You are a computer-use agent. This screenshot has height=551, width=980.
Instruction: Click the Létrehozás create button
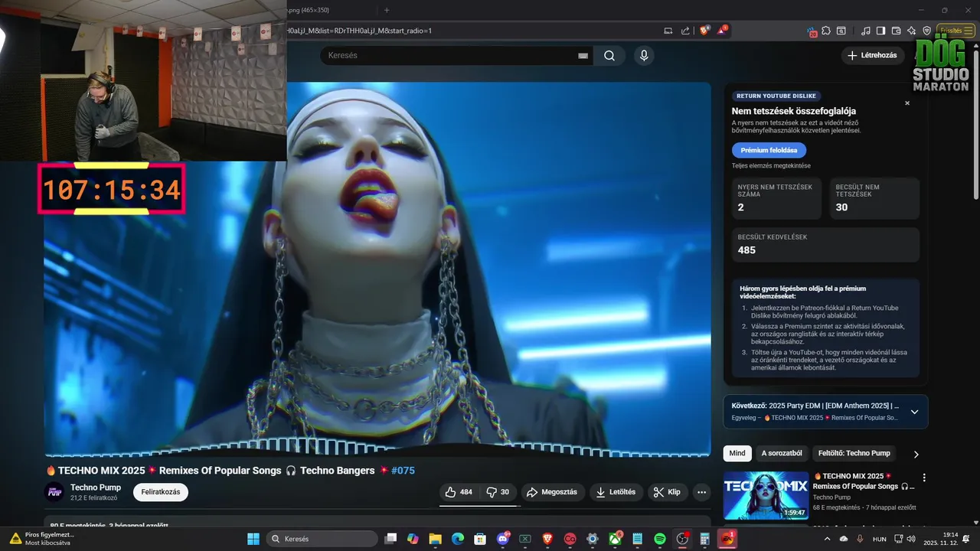click(873, 55)
